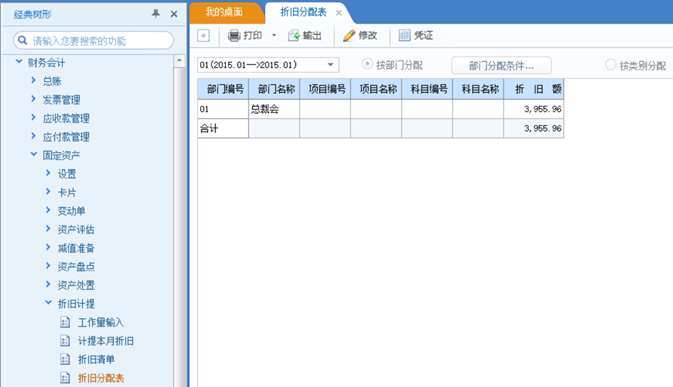The image size is (673, 387).
Task: Open the period 01(2015.01) combo box
Action: [x=268, y=65]
